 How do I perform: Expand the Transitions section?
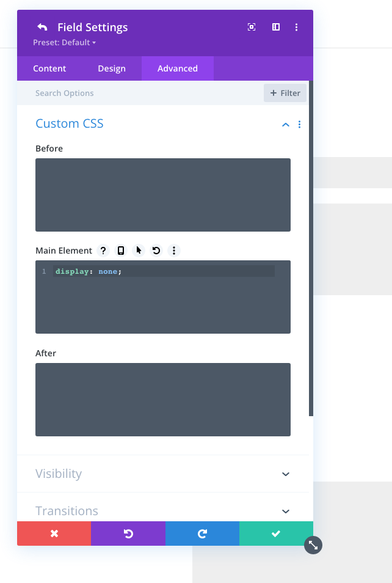pos(285,512)
